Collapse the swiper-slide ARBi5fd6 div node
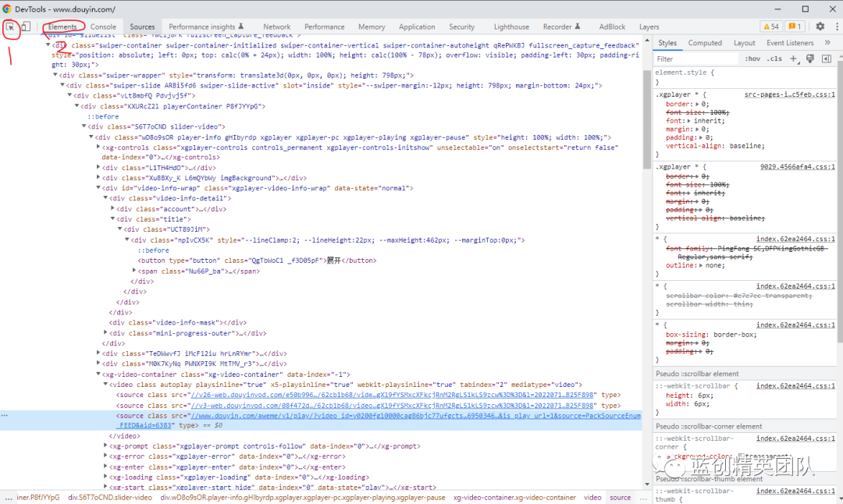Image resolution: width=843 pixels, height=504 pixels. tap(62, 85)
